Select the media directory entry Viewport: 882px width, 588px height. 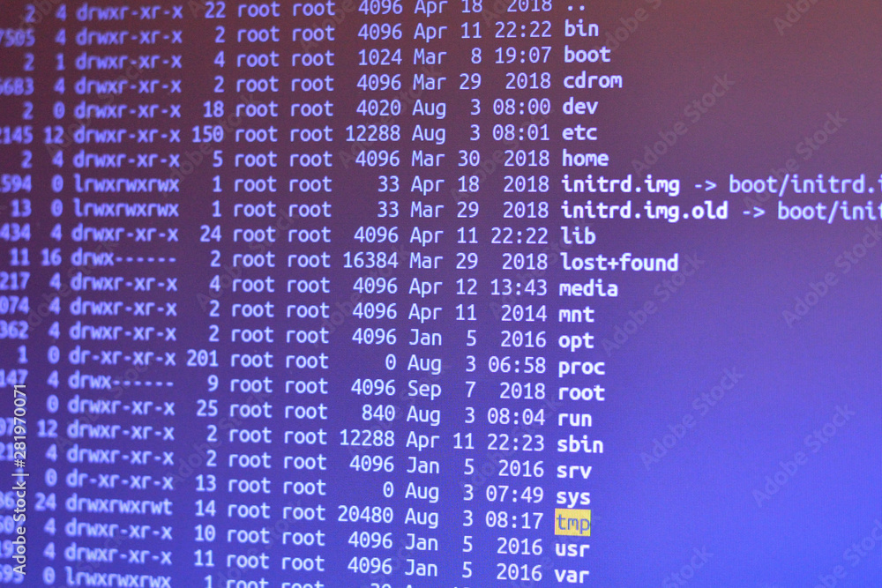(588, 288)
